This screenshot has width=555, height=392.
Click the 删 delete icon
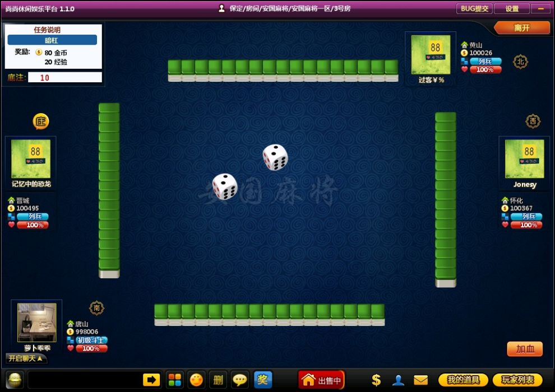(218, 380)
